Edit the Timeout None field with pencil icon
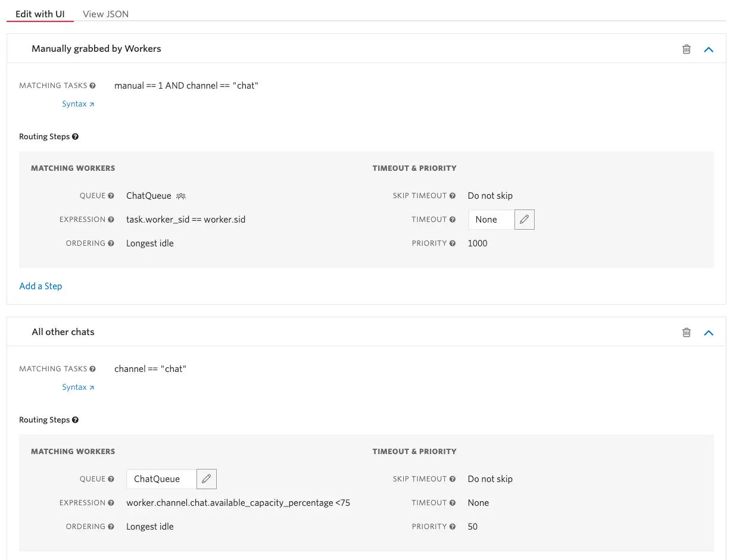Screen dimensions: 733x560 [524, 220]
